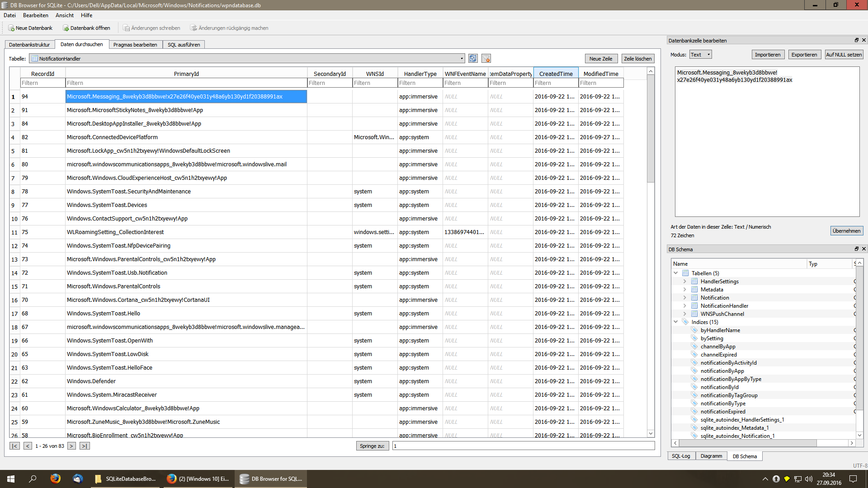This screenshot has height=488, width=868.
Task: Click the Neue Zeile button
Action: [x=600, y=59]
